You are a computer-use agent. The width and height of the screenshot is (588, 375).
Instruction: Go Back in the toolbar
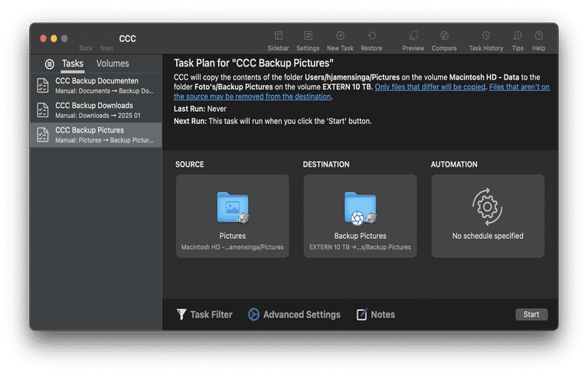click(86, 48)
